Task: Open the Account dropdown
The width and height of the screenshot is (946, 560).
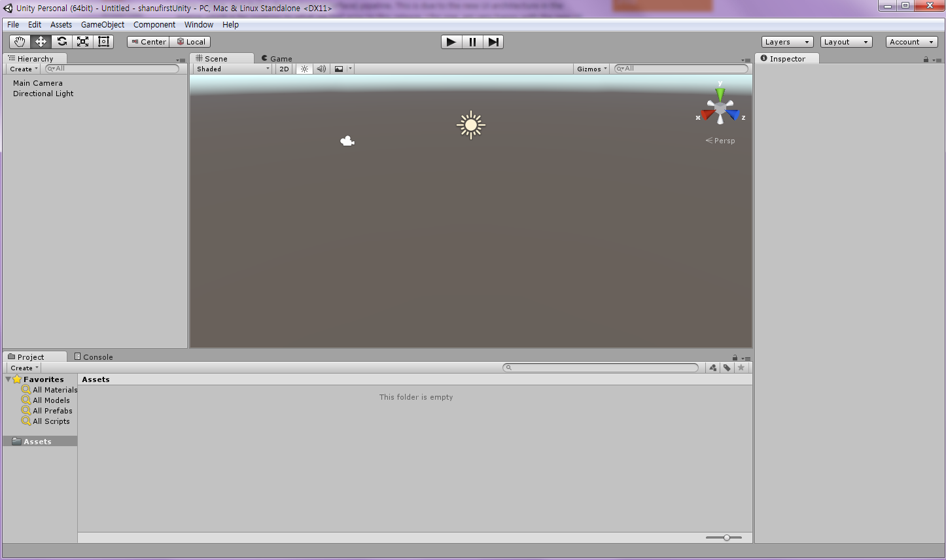Action: point(912,42)
